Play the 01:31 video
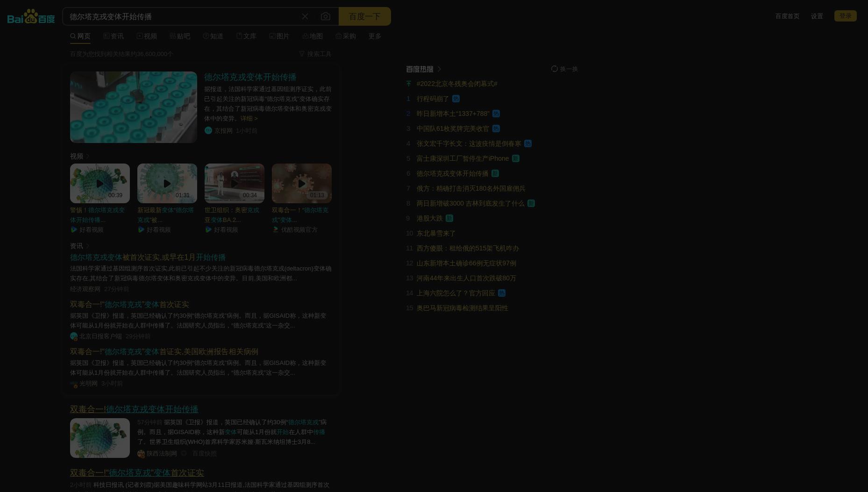This screenshot has width=868, height=492. (167, 183)
